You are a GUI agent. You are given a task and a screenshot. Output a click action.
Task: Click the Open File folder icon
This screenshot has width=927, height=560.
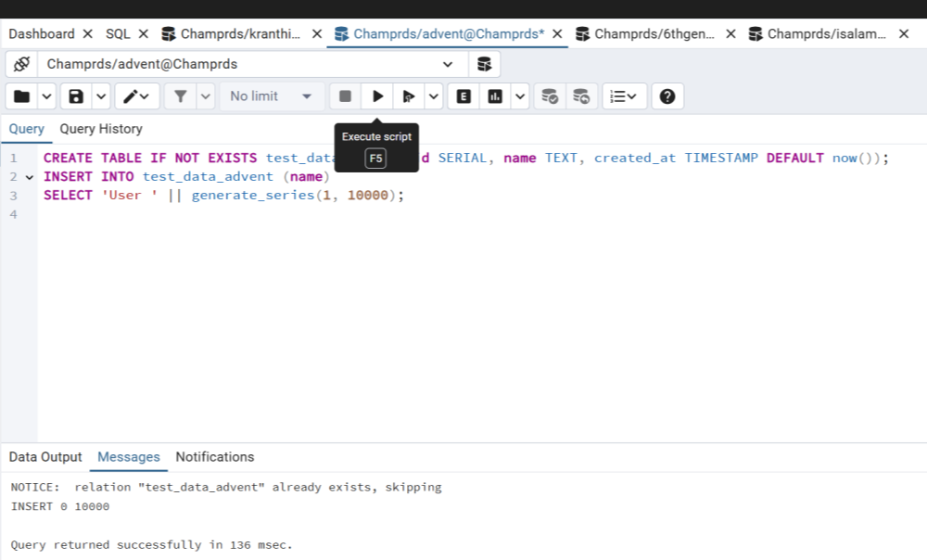point(22,96)
